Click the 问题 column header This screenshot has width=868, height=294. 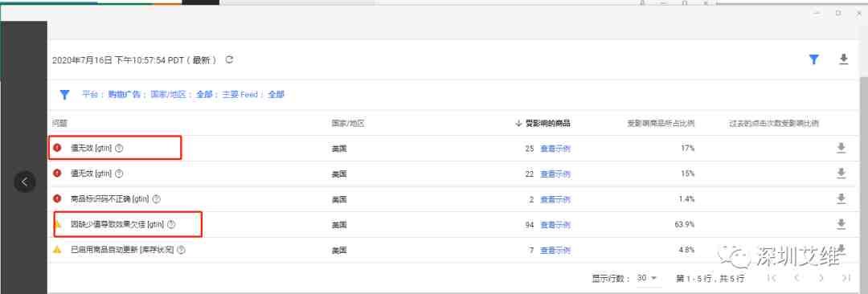click(59, 124)
